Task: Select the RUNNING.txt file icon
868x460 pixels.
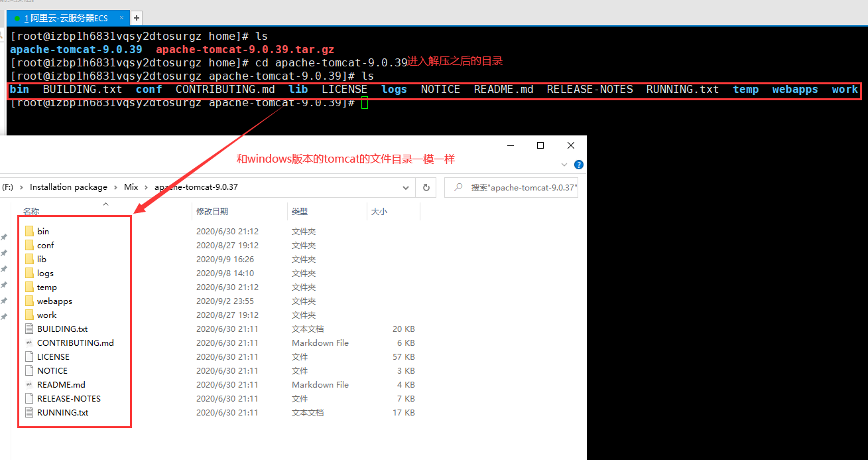Action: [x=29, y=412]
